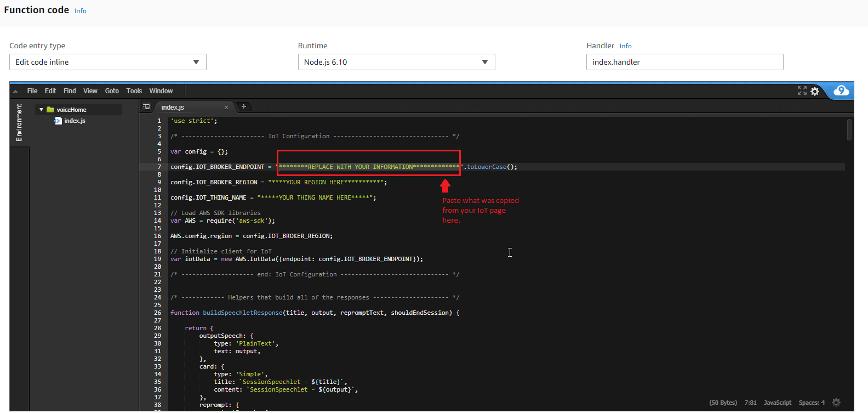Open the View menu
The width and height of the screenshot is (868, 413).
pos(90,91)
